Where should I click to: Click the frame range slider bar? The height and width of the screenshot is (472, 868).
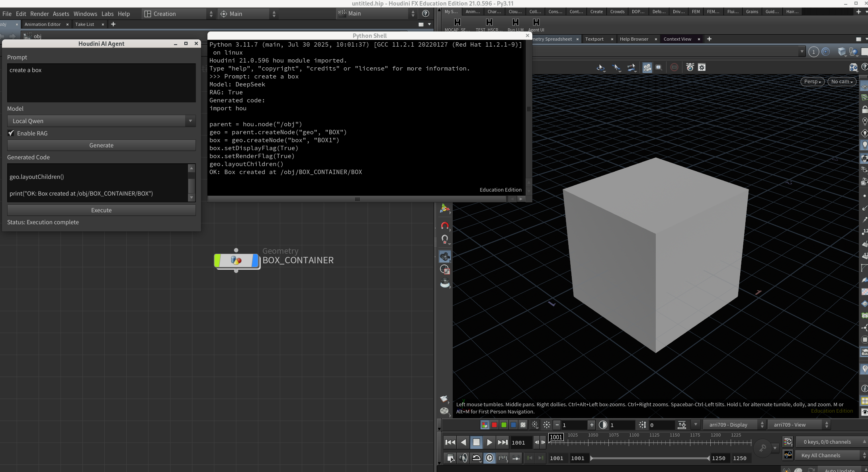(650, 458)
